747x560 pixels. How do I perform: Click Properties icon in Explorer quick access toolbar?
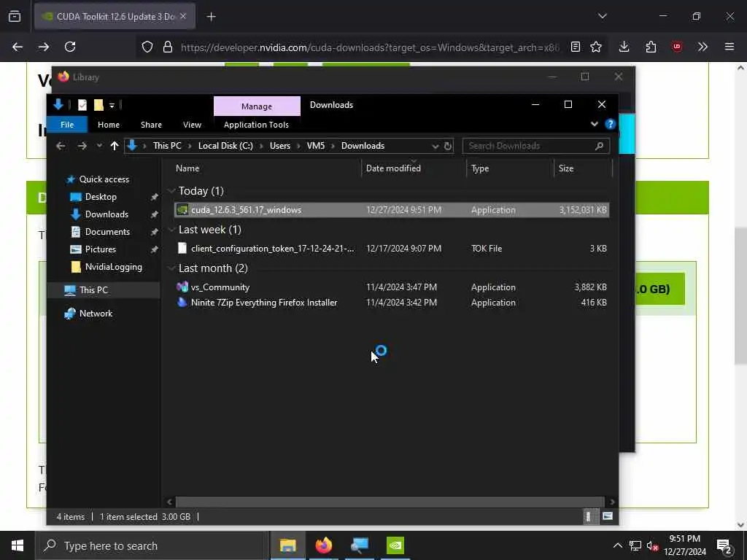pos(82,105)
